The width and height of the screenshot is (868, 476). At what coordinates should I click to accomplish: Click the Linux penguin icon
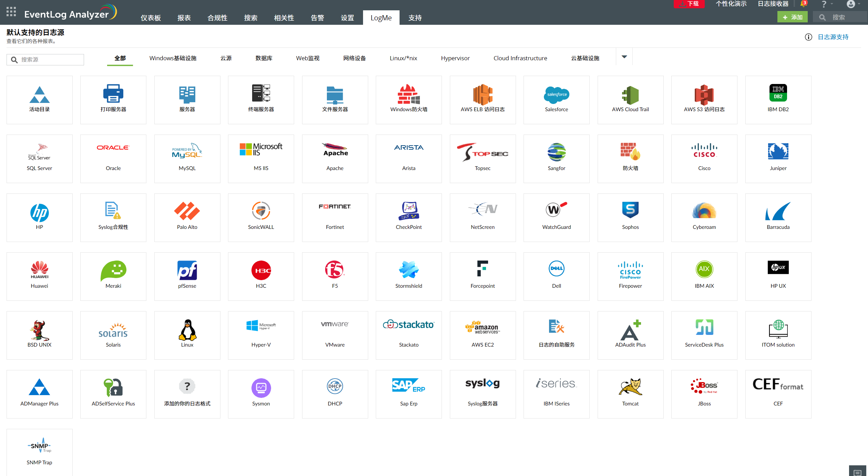(187, 330)
